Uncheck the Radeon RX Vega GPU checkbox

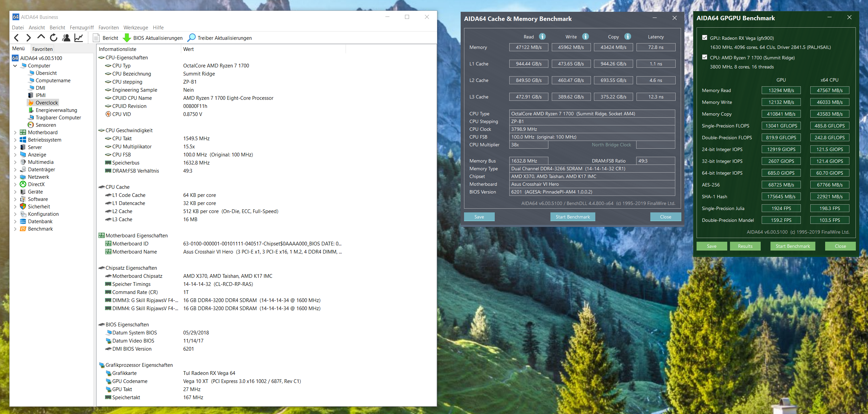point(705,38)
